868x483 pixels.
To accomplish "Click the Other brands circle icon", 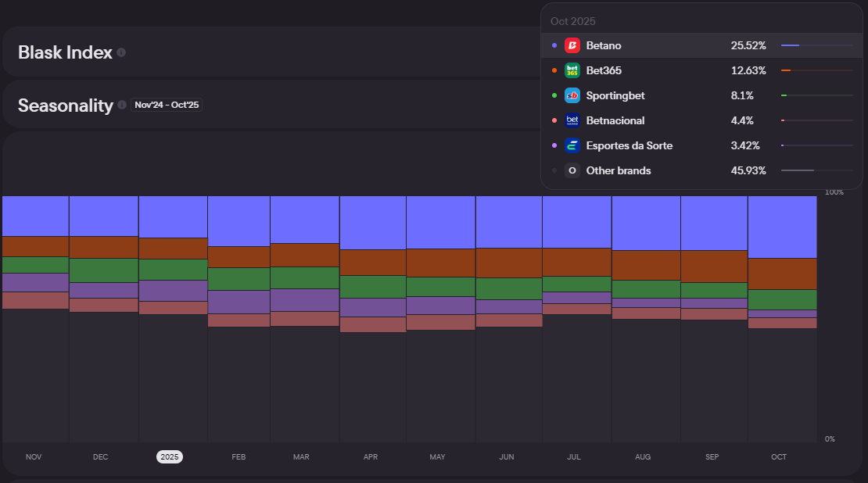I will tap(572, 170).
